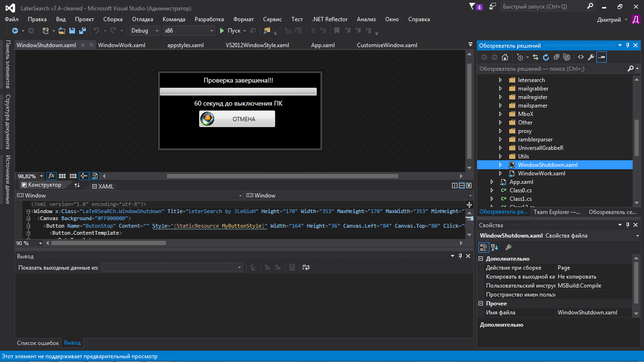Click the View Code icon in Solution Explorer
The width and height of the screenshot is (644, 362).
click(580, 57)
